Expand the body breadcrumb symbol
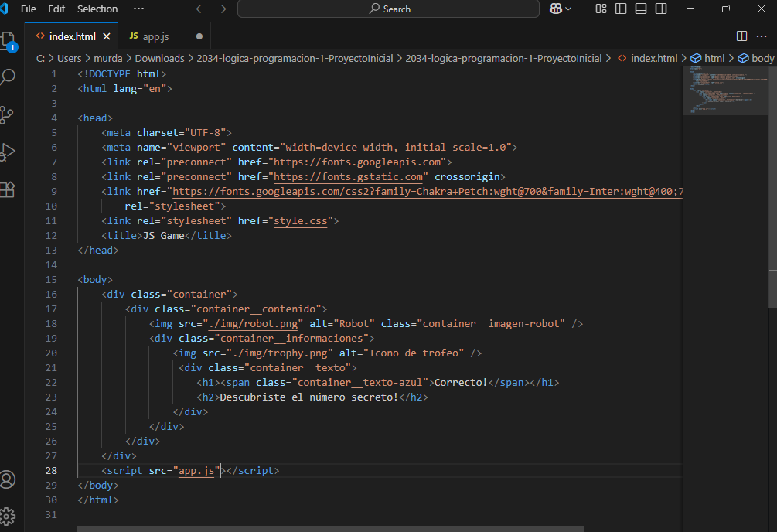 [756, 59]
